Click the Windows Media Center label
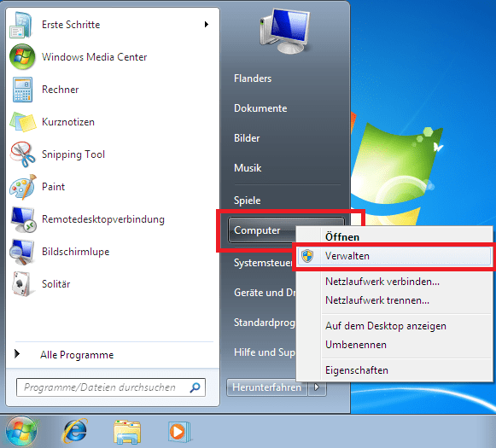This screenshot has height=448, width=496. click(x=94, y=57)
